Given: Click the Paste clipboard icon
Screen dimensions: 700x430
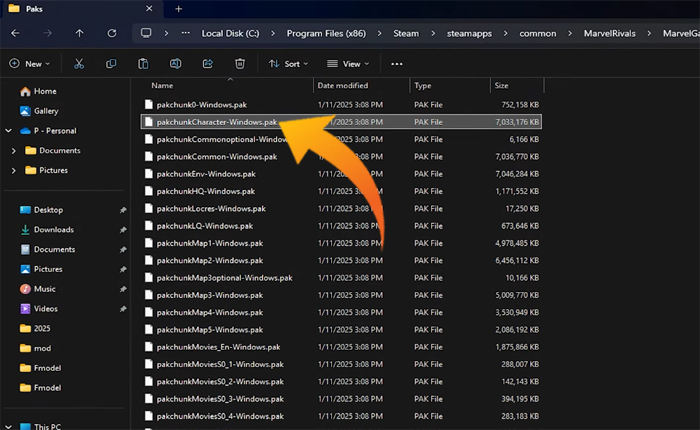Looking at the screenshot, I should [143, 63].
